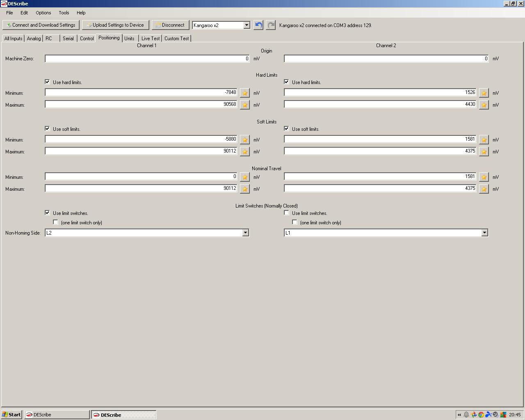Image resolution: width=525 pixels, height=420 pixels.
Task: Open the File menu
Action: coord(9,13)
